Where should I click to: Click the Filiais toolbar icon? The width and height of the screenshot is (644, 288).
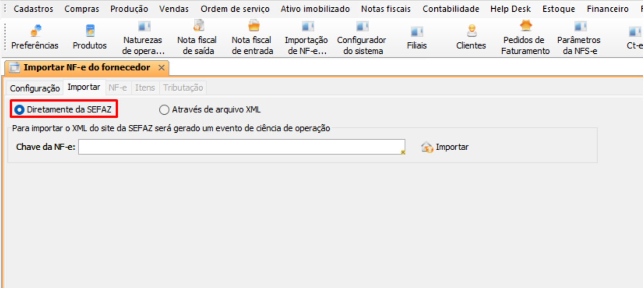pos(416,38)
